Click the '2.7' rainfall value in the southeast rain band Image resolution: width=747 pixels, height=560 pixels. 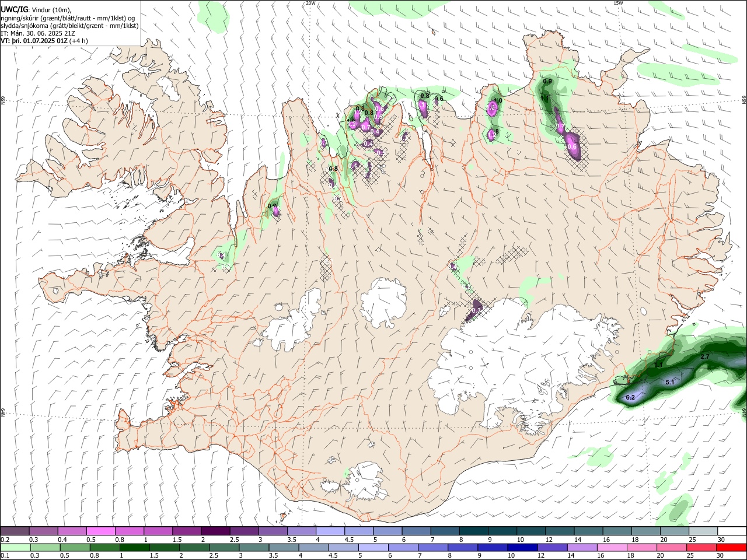(x=704, y=356)
